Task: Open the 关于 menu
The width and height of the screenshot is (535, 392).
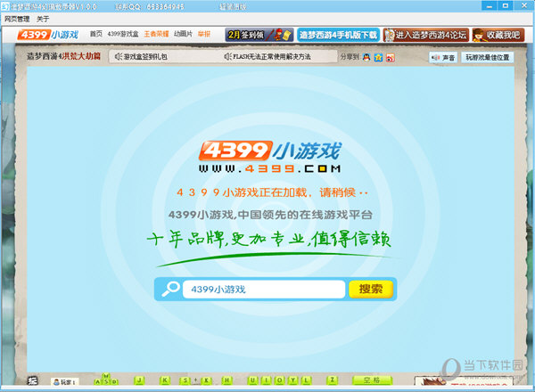Action: click(x=43, y=19)
